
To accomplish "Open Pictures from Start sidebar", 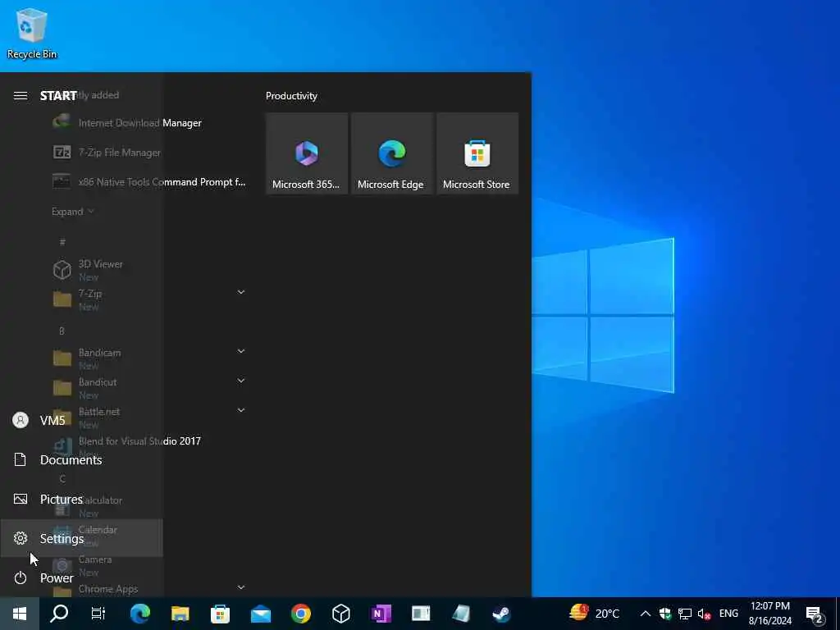I will pos(81,500).
